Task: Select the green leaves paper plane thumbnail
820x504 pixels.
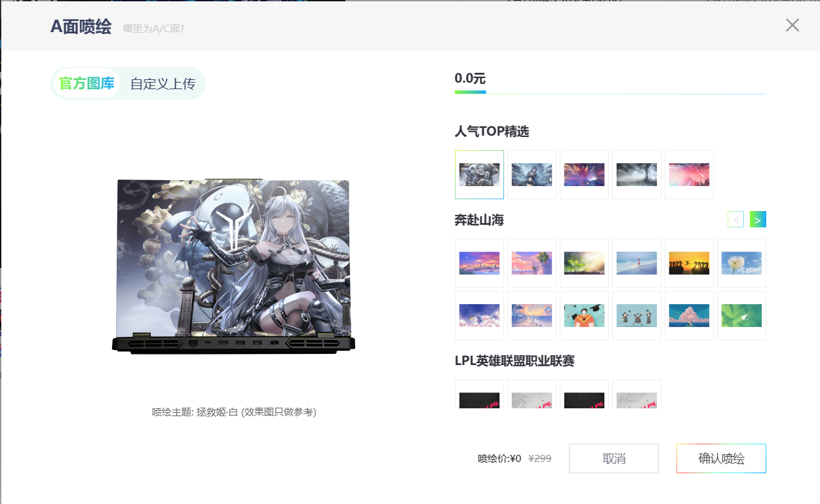Action: 741,315
